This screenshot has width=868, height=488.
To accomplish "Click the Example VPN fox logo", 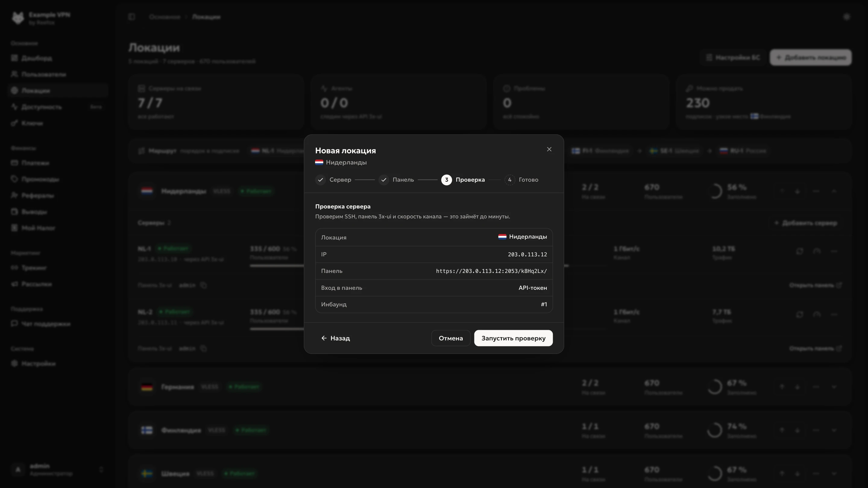I will coord(18,18).
